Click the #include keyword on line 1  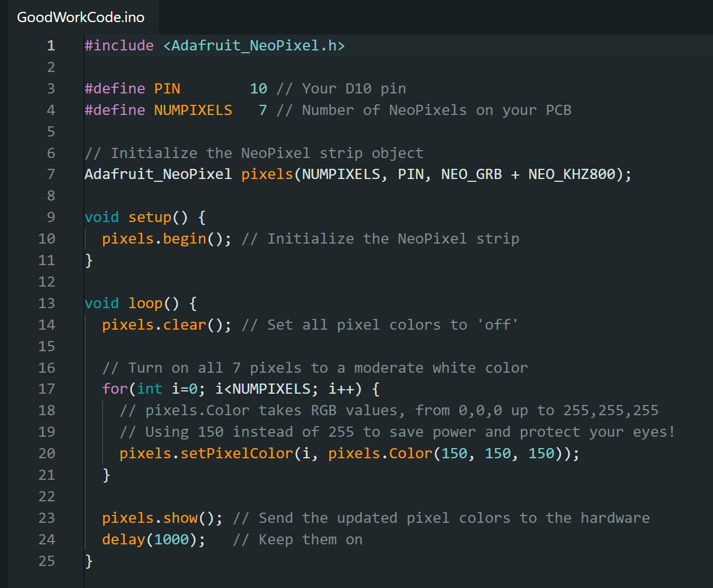(x=119, y=45)
